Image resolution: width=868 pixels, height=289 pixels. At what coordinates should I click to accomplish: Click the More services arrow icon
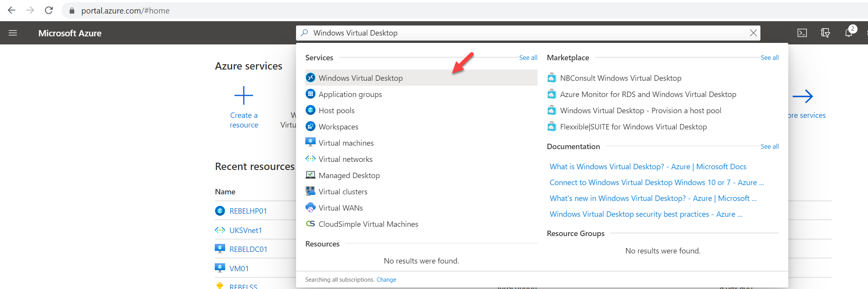(803, 96)
